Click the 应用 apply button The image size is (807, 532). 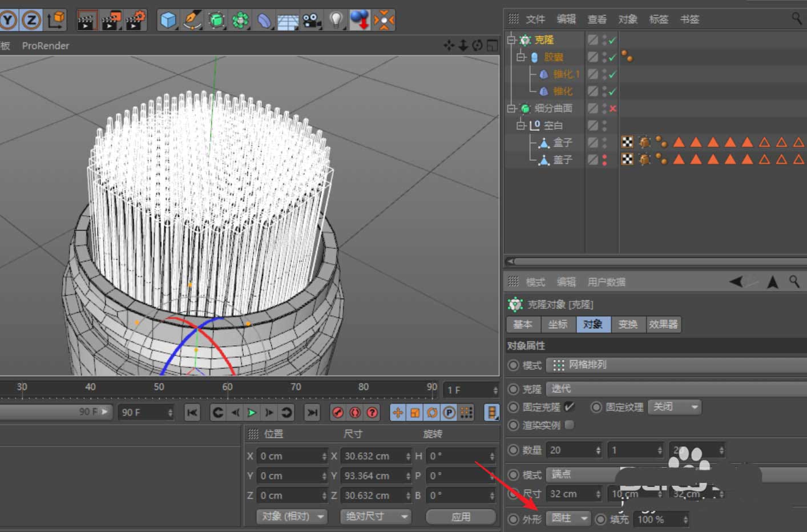461,517
